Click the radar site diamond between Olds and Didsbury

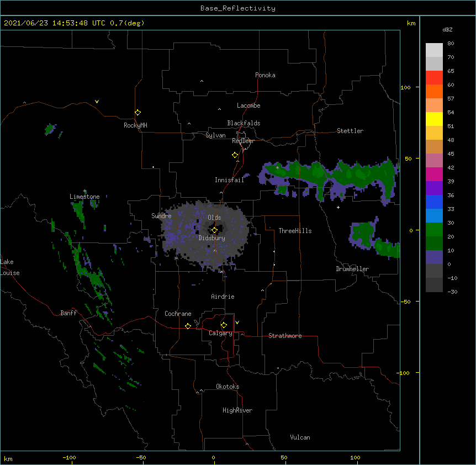[214, 230]
